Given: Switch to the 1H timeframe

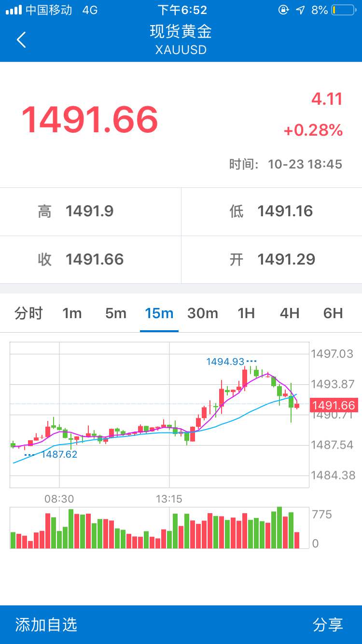Looking at the screenshot, I should tap(246, 313).
